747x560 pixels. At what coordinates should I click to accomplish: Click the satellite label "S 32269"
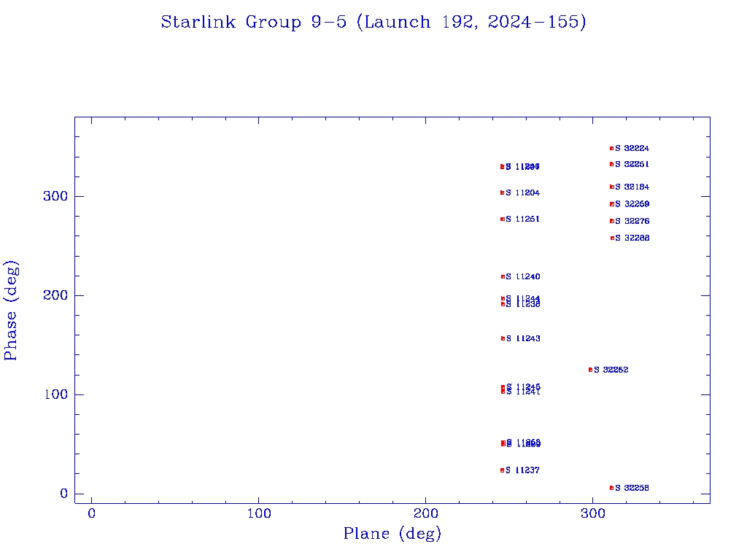[x=632, y=204]
